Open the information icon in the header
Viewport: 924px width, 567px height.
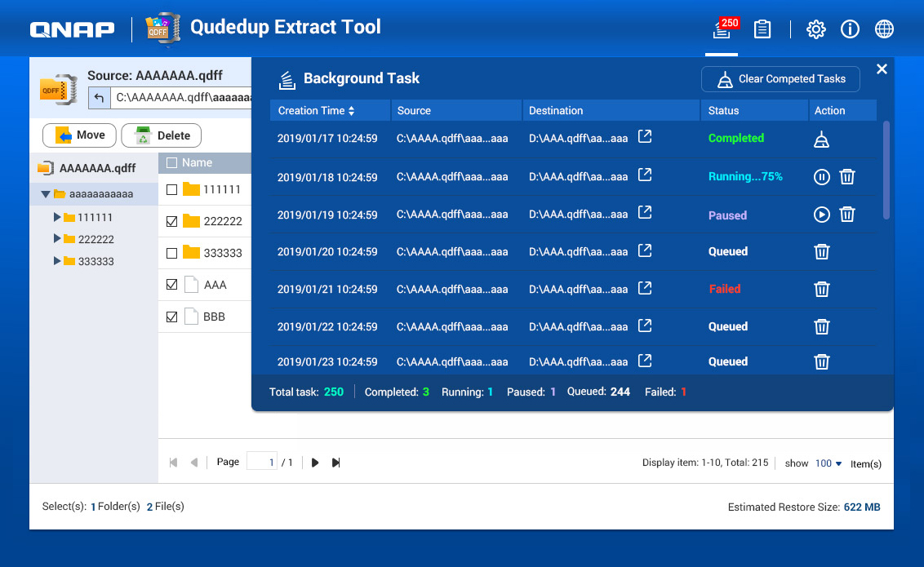850,29
